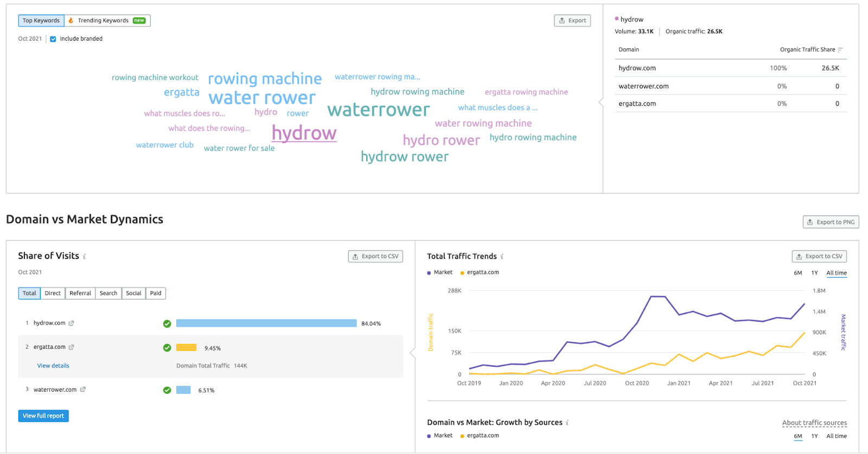Click the Domain column header
The height and width of the screenshot is (454, 868).
click(629, 50)
